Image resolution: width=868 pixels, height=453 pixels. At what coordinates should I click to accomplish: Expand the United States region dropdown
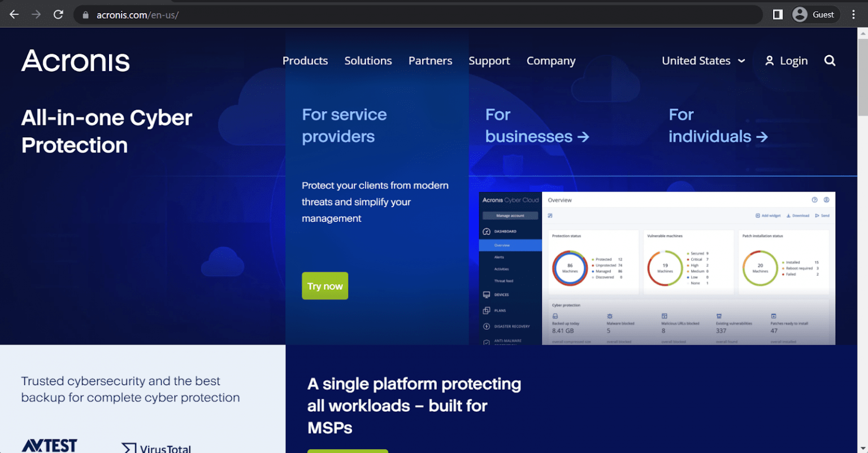tap(703, 61)
